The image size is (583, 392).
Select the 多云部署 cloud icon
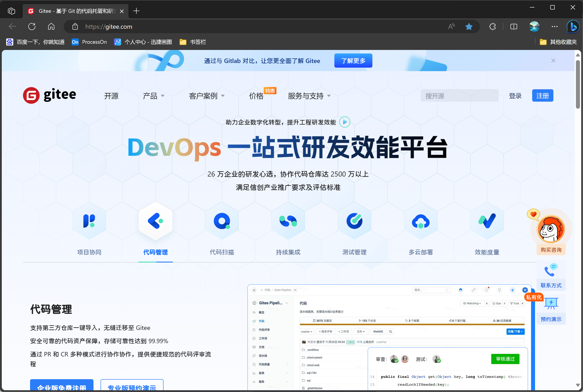[421, 221]
